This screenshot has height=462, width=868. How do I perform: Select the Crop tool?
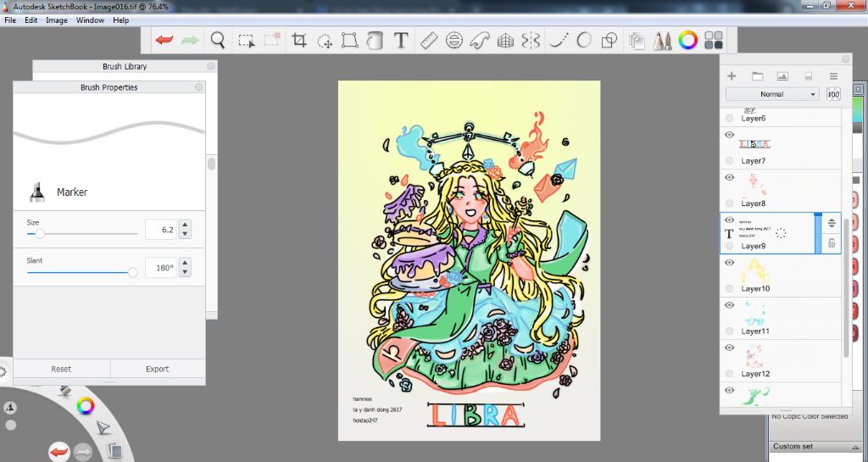pos(299,41)
